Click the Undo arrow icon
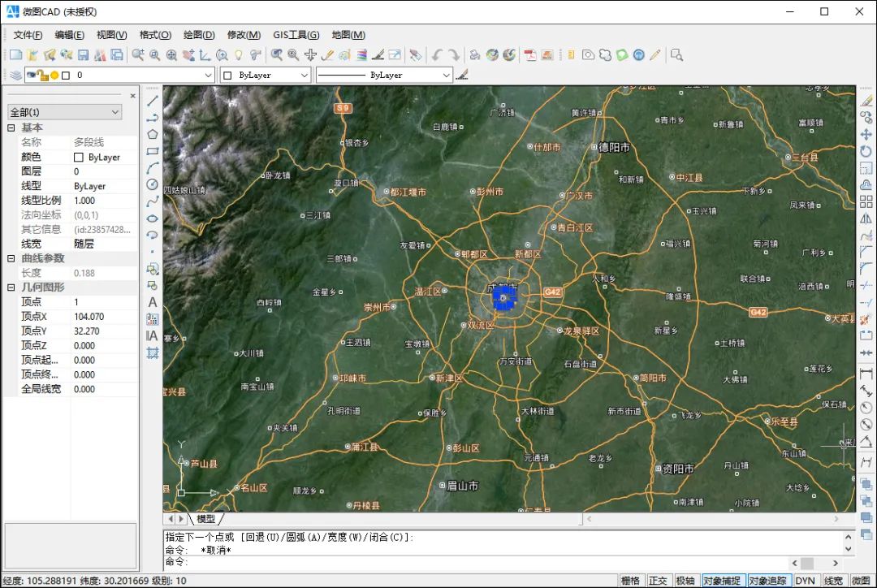The height and width of the screenshot is (588, 877). [437, 55]
